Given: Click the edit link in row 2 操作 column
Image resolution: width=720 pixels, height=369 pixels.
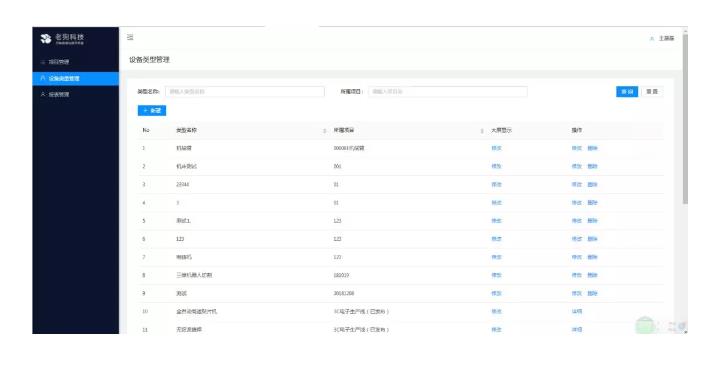Looking at the screenshot, I should point(577,167).
